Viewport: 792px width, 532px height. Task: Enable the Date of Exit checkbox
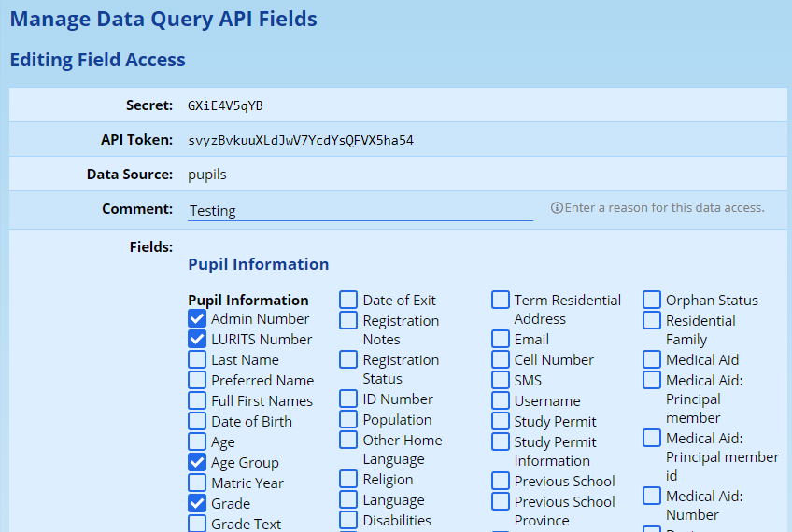coord(348,300)
